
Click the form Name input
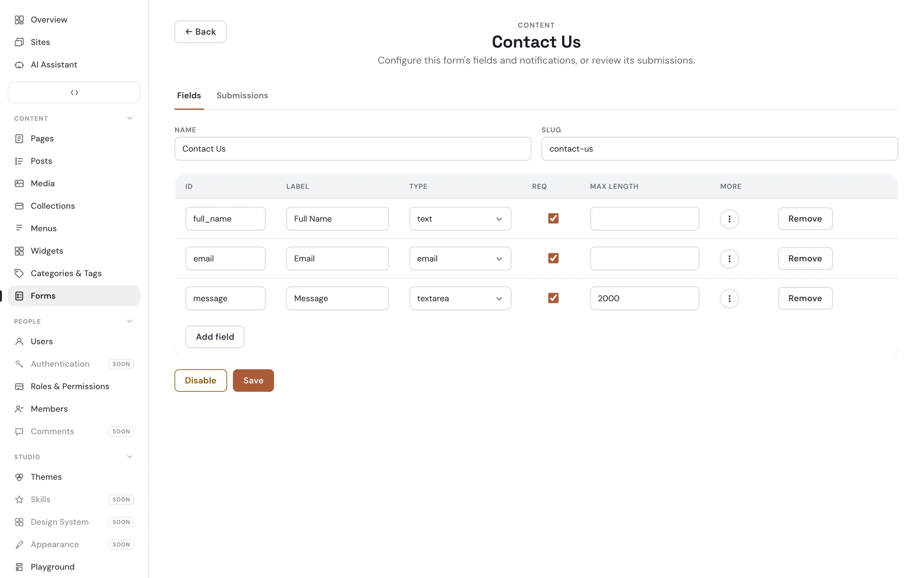pos(353,149)
